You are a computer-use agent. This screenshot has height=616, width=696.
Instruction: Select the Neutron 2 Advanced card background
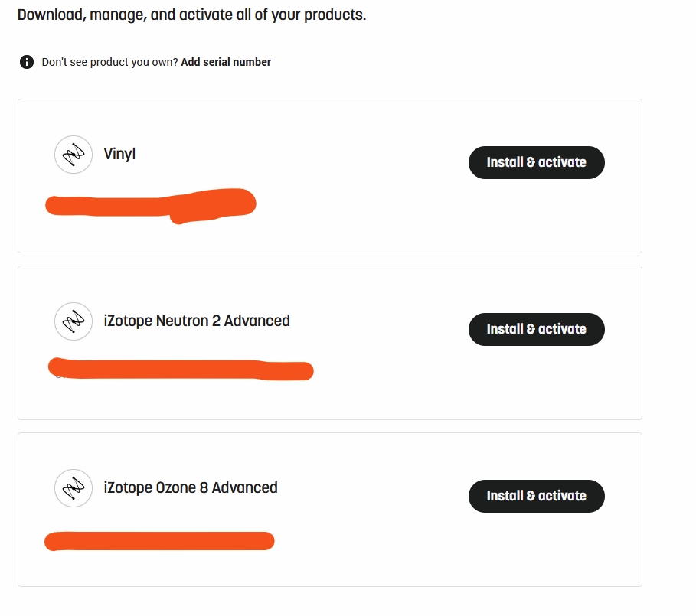click(330, 343)
